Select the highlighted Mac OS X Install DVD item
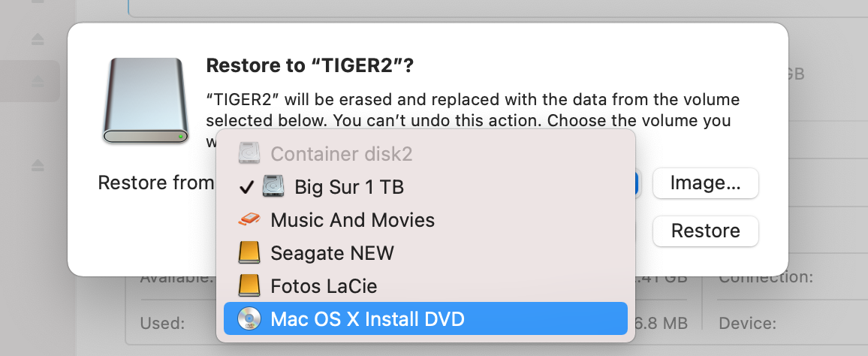Image resolution: width=868 pixels, height=356 pixels. click(425, 319)
